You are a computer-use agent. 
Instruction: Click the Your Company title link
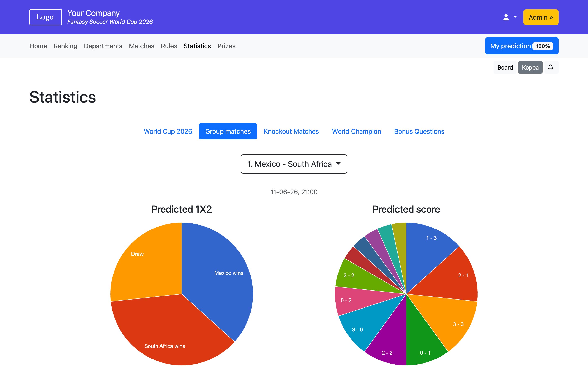pos(94,13)
